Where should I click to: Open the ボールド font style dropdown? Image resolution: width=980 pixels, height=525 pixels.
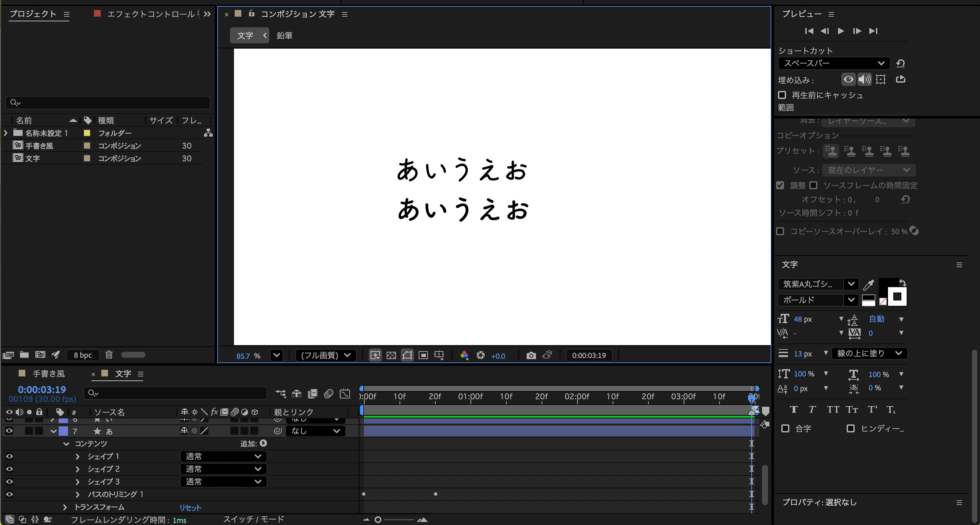point(818,300)
